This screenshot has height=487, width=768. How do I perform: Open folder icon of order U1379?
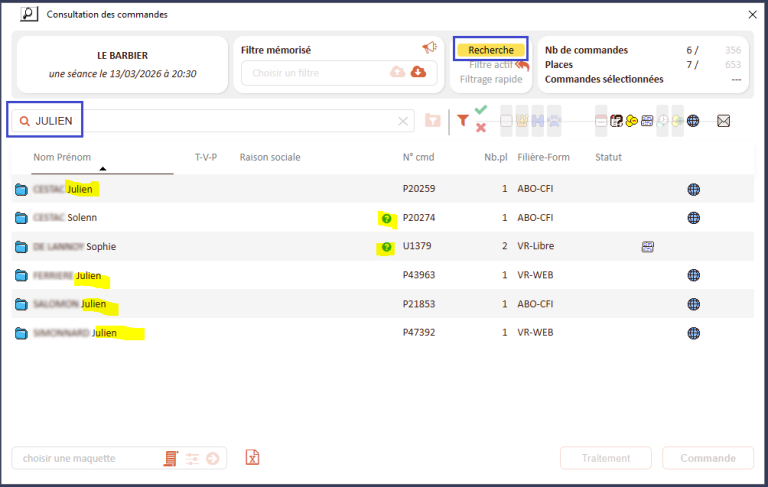(x=21, y=246)
